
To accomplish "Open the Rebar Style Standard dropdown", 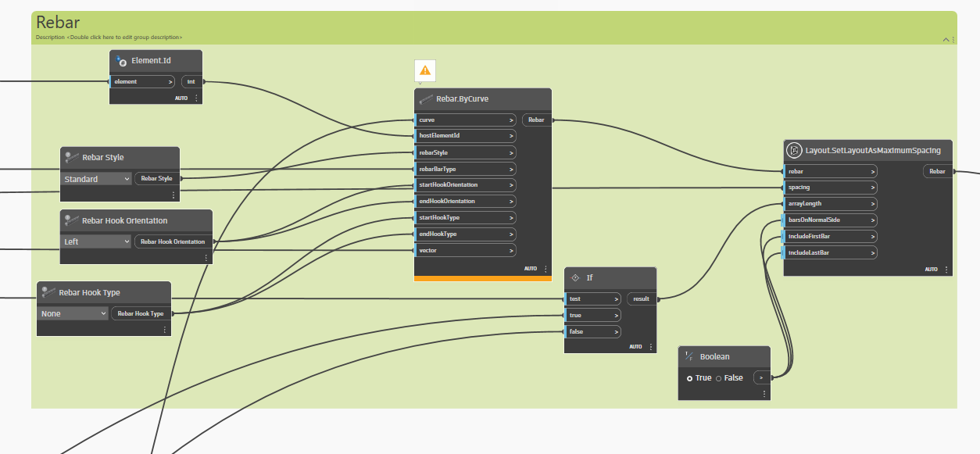I will [97, 179].
